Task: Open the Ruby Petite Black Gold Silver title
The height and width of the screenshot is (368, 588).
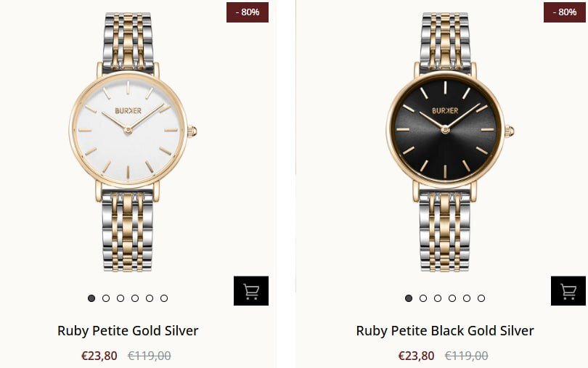Action: (x=445, y=331)
